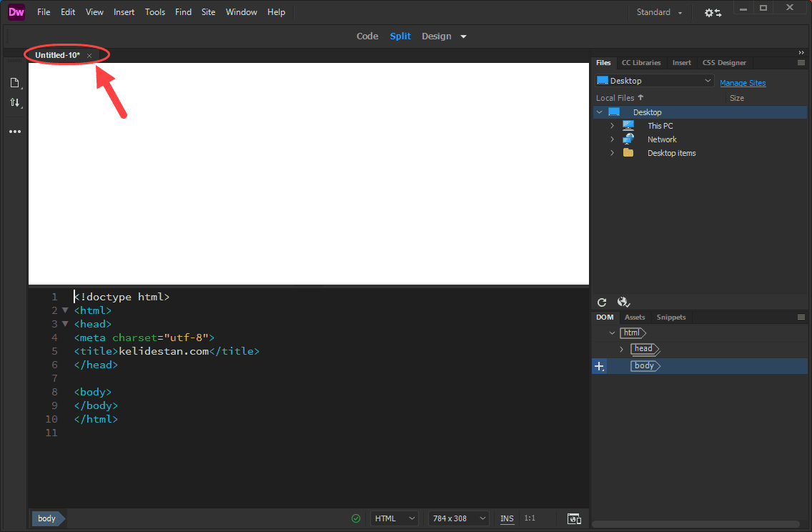This screenshot has height=532, width=812.
Task: Open the Standard workspace dropdown
Action: 659,12
